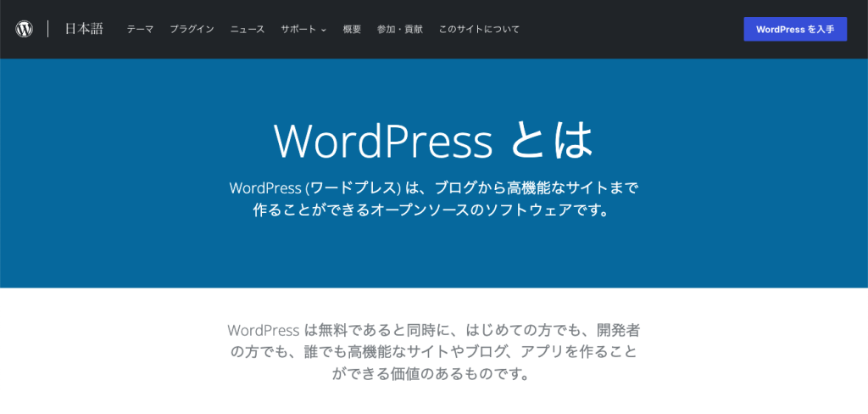Go to the プラグイン page
The image size is (868, 414).
192,30
